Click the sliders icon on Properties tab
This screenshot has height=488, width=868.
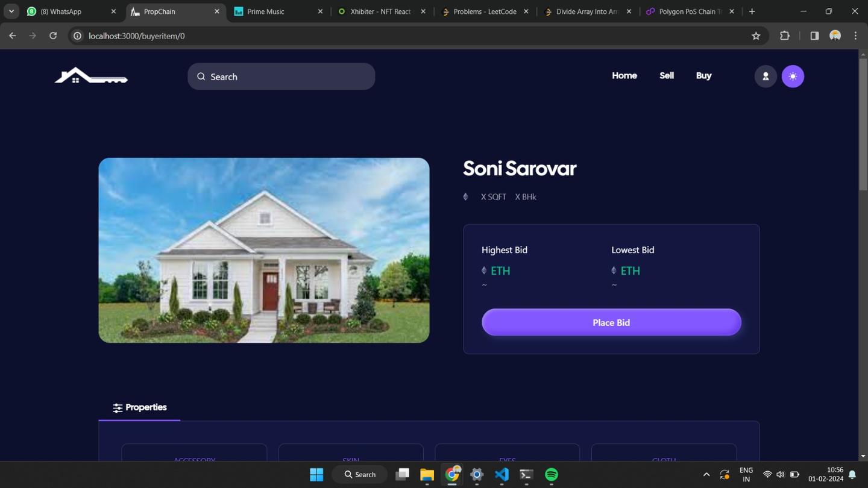coord(118,408)
